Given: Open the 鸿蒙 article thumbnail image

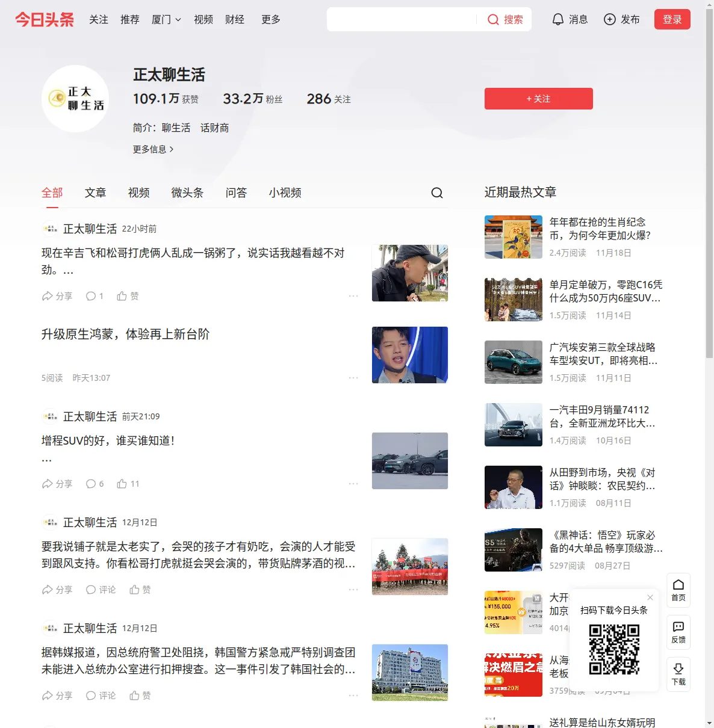Looking at the screenshot, I should point(410,355).
